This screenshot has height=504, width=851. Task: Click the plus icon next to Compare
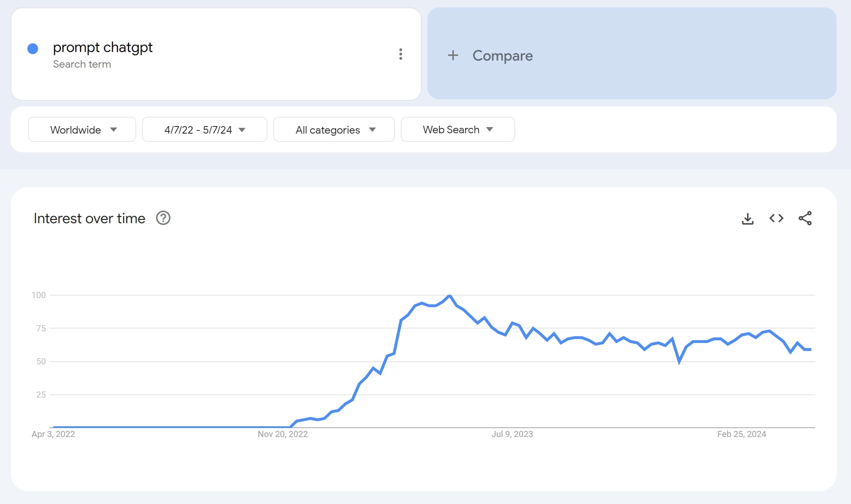coord(453,56)
